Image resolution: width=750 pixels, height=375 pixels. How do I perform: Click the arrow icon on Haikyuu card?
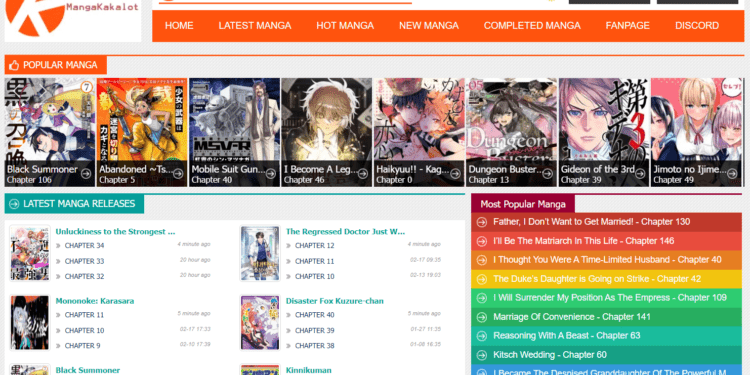point(455,174)
